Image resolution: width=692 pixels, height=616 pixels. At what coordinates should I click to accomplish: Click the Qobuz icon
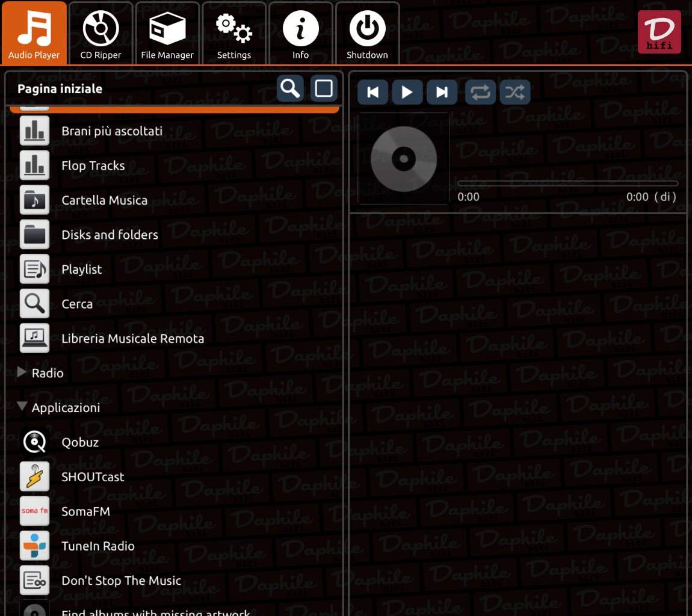tap(34, 442)
